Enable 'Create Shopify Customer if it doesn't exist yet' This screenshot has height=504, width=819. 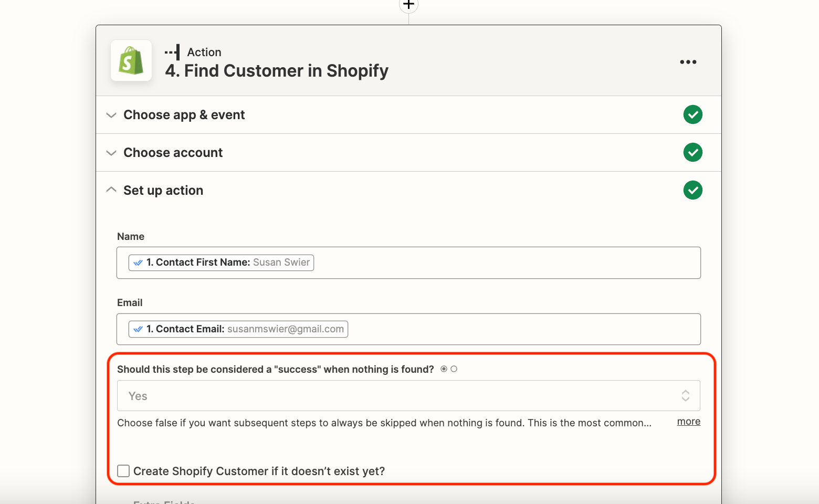123,471
